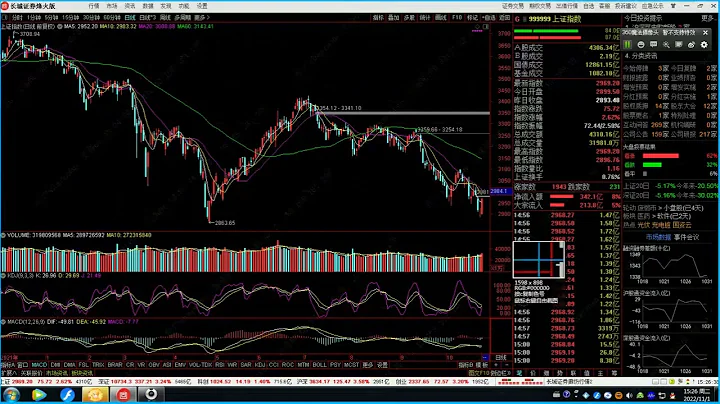Open 证券交易 in the top bar
Image resolution: width=720 pixels, height=404 pixels.
pos(513,6)
